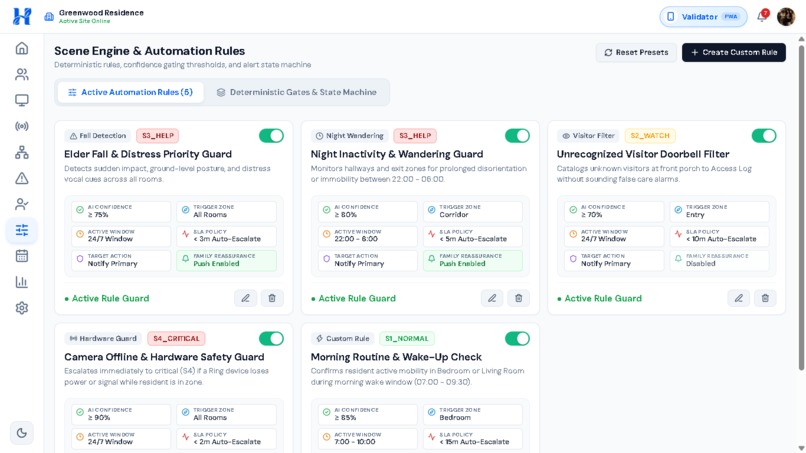Click the '< 5m Auto-Escalate' SLA policy
The width and height of the screenshot is (806, 453).
click(473, 239)
